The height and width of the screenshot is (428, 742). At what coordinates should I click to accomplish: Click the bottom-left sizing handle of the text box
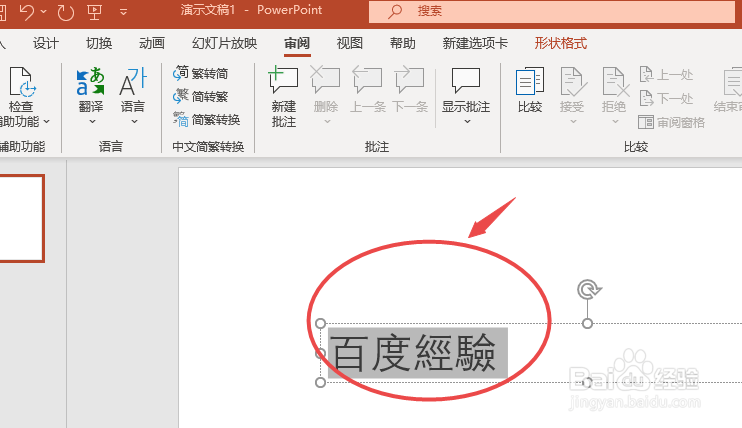[320, 382]
